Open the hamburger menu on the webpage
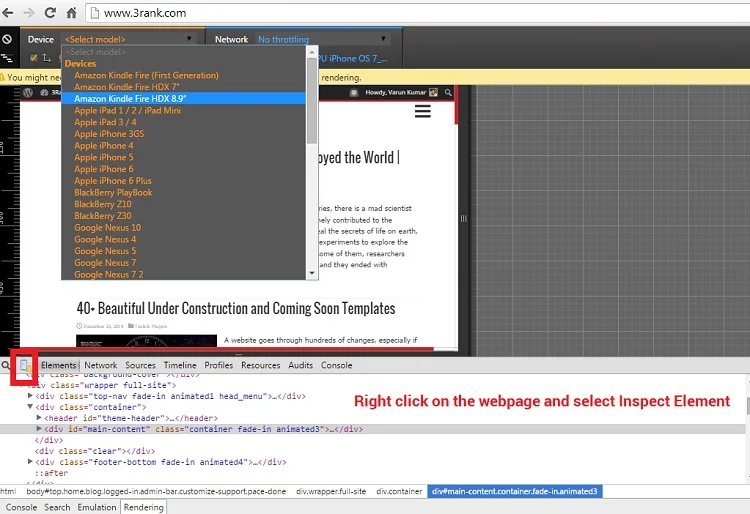Viewport: 750px width, 514px height. 422,111
